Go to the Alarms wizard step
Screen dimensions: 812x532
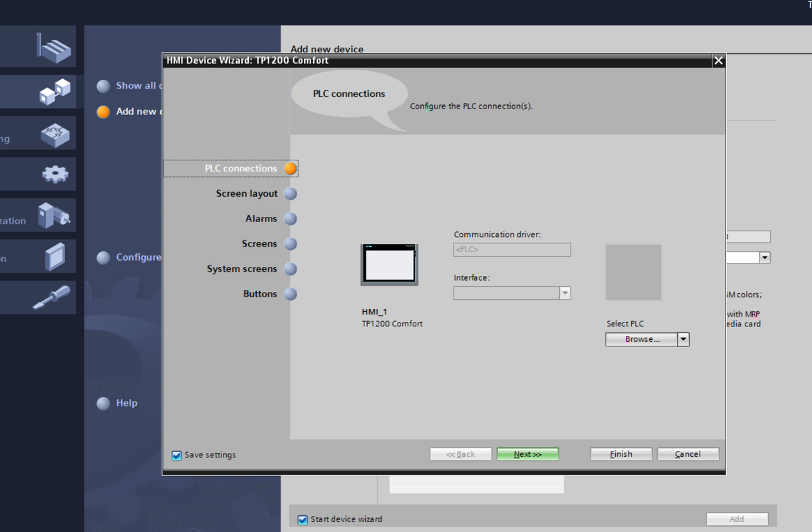(x=261, y=219)
